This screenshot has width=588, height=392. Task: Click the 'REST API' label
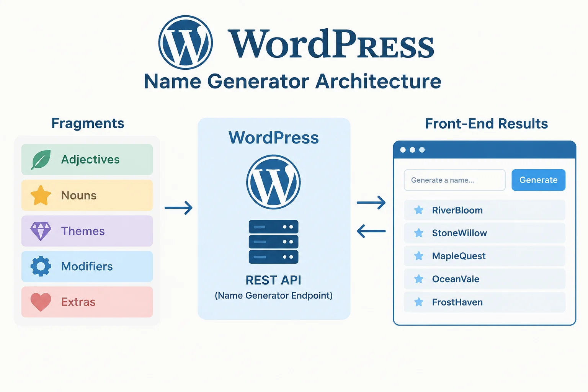coord(273,280)
